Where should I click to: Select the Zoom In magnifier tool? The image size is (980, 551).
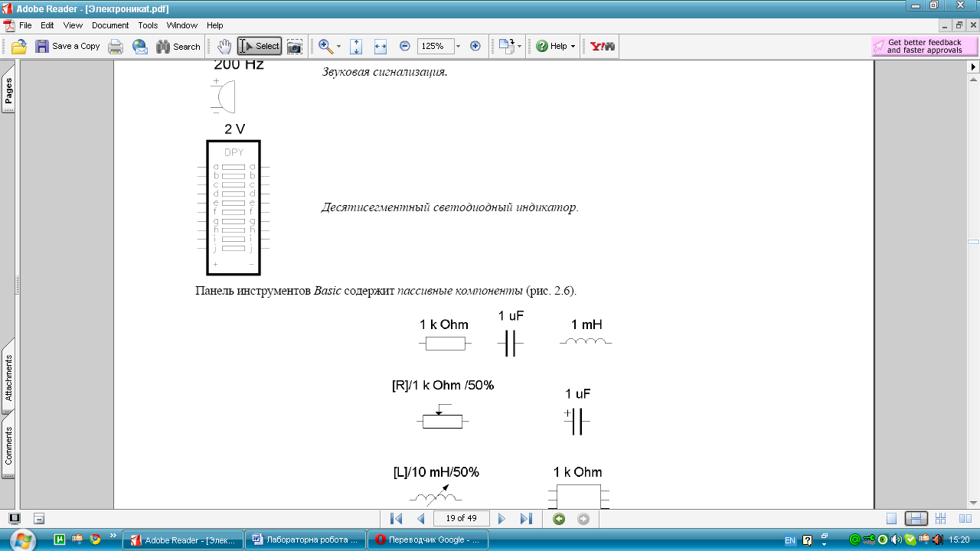tap(326, 46)
